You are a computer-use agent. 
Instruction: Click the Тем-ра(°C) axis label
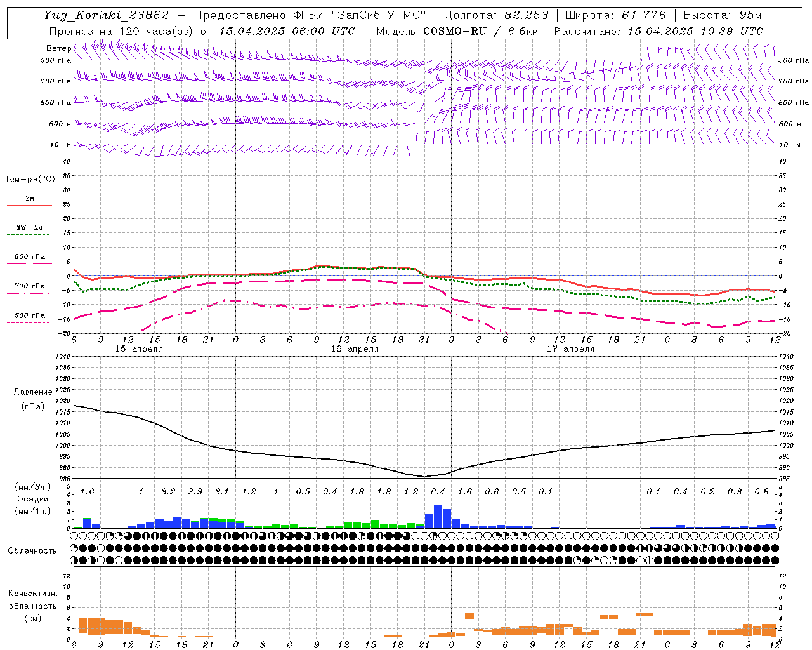pyautogui.click(x=30, y=180)
